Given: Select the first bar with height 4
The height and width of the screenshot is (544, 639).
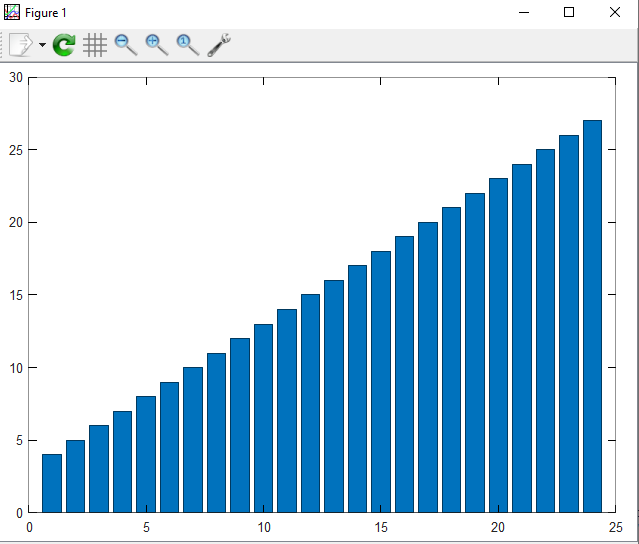Looking at the screenshot, I should pos(52,484).
